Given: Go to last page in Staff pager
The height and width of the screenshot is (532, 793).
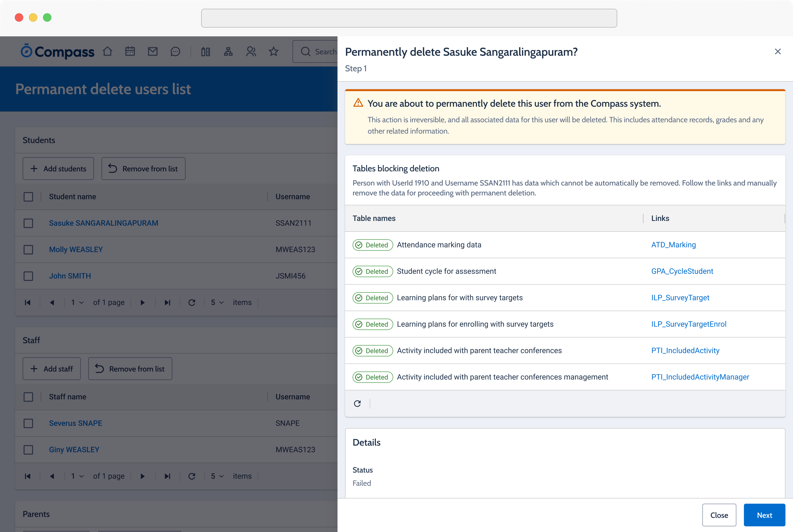Looking at the screenshot, I should coord(167,476).
